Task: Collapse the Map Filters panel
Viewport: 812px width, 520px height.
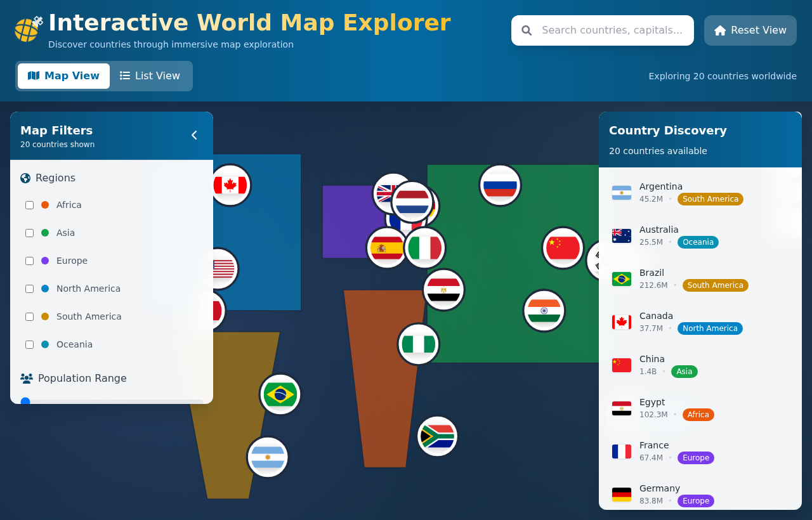Action: pyautogui.click(x=193, y=135)
